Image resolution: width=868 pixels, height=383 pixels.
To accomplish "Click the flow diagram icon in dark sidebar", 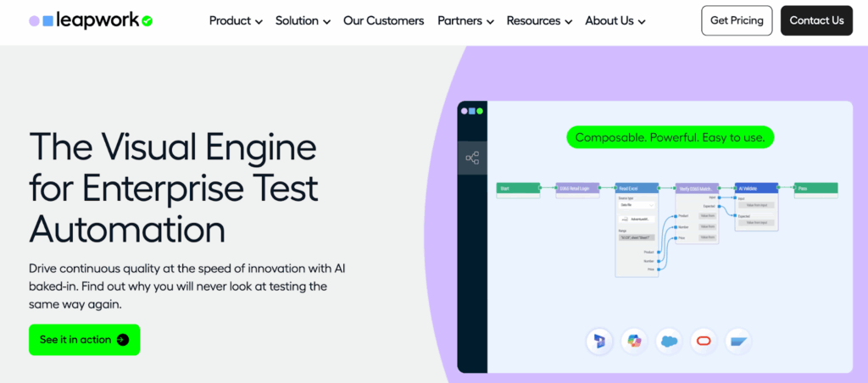I will point(472,158).
